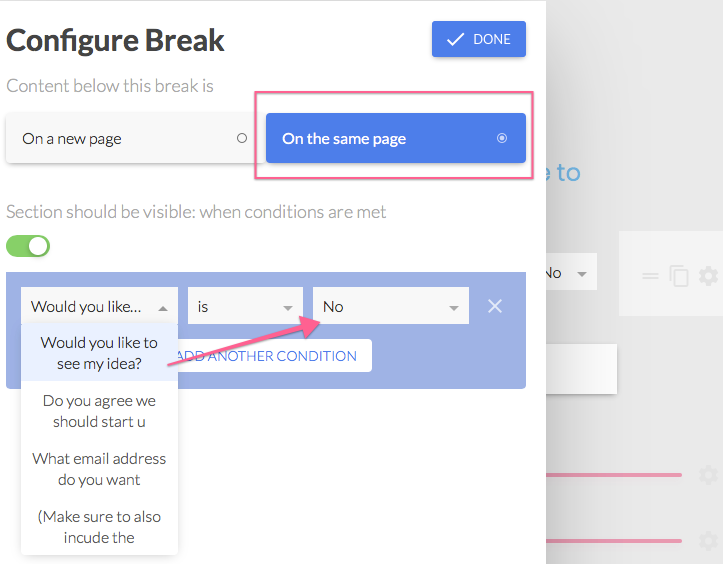
Task: Click the checkmark icon on DONE button
Action: [455, 39]
